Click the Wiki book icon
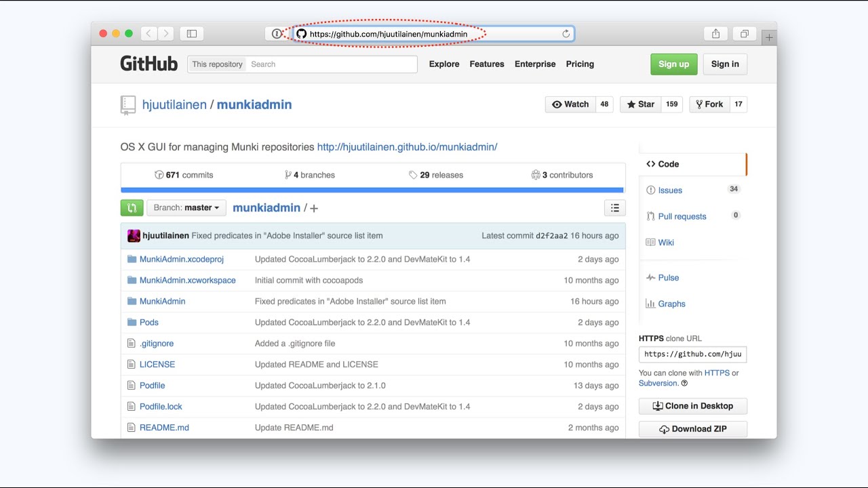 651,242
